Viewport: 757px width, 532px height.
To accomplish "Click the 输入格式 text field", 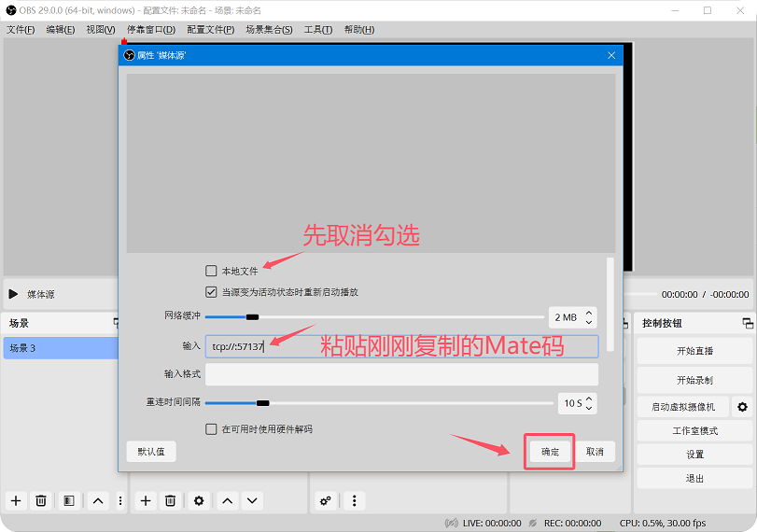I will pos(401,374).
